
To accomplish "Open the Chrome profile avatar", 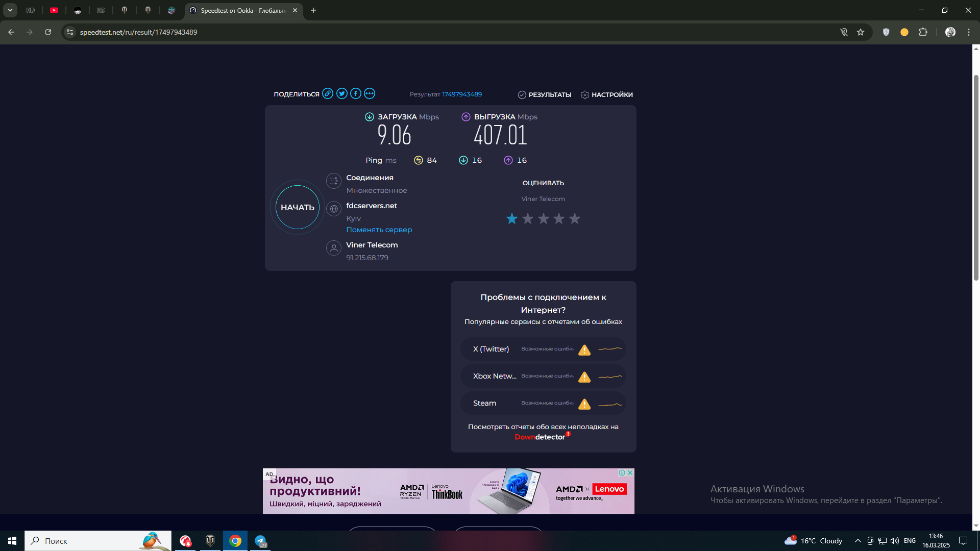I will click(950, 32).
